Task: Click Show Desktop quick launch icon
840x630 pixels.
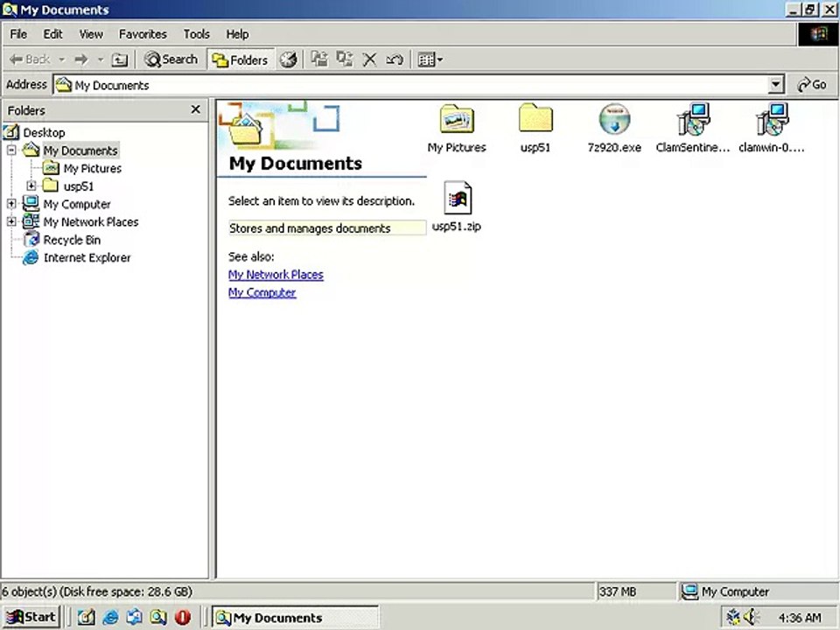Action: (x=86, y=617)
